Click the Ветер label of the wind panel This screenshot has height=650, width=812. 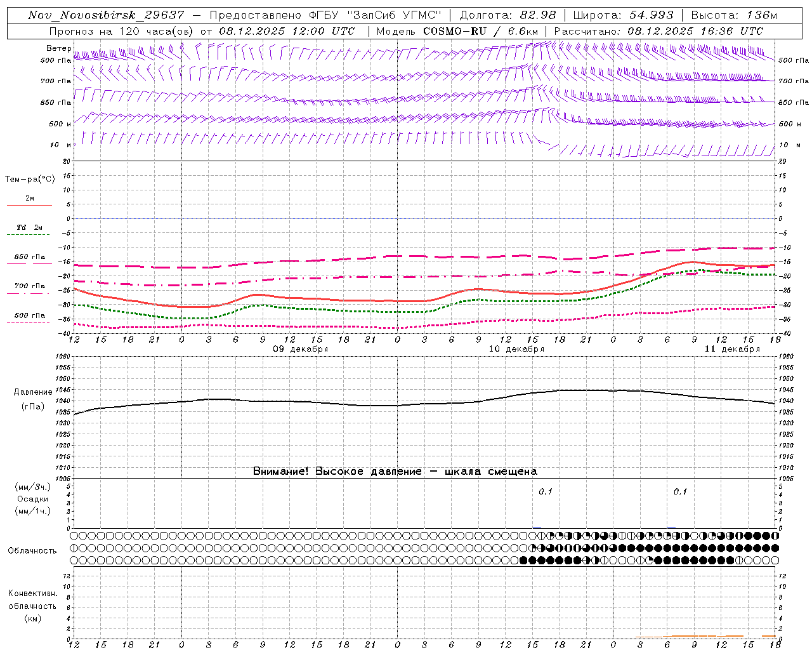tap(58, 48)
